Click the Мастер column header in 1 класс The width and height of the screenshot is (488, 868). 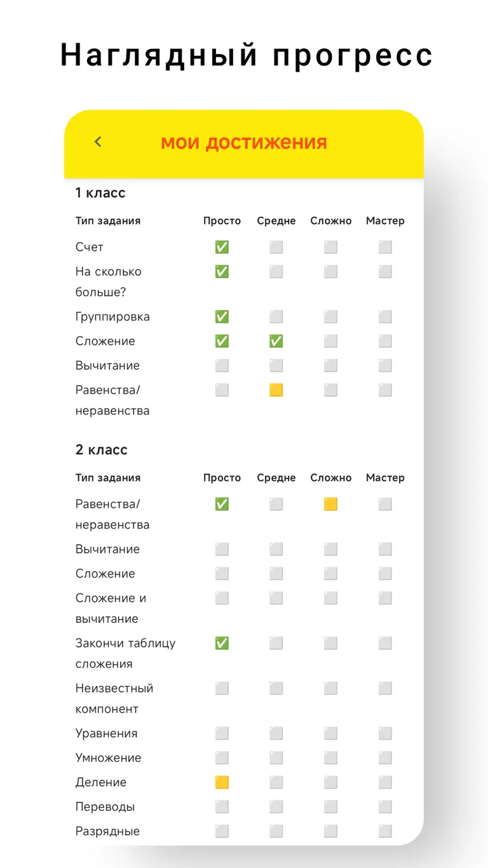coord(385,221)
